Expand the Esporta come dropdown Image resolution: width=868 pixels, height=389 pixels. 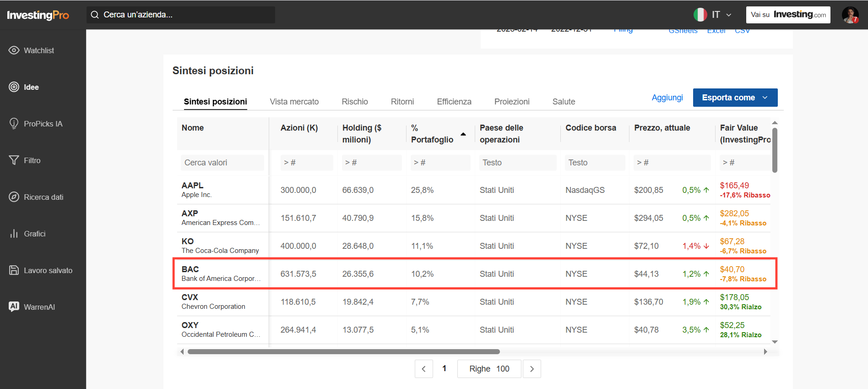click(735, 98)
